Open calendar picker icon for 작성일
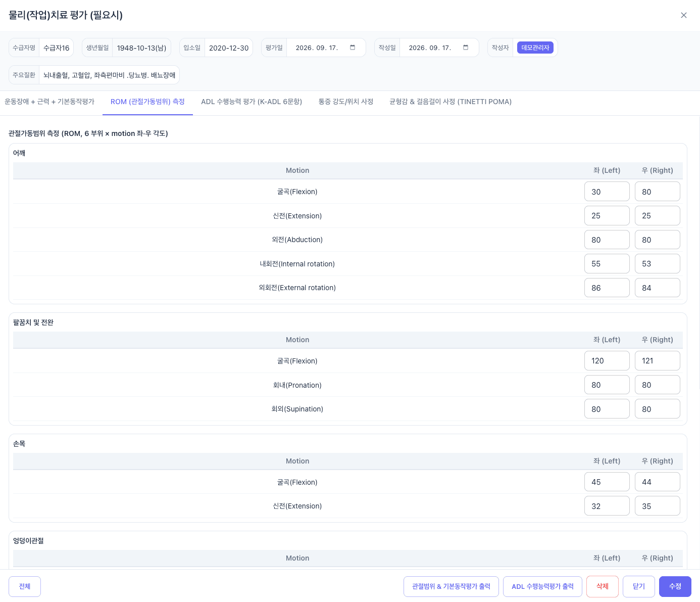 [466, 48]
